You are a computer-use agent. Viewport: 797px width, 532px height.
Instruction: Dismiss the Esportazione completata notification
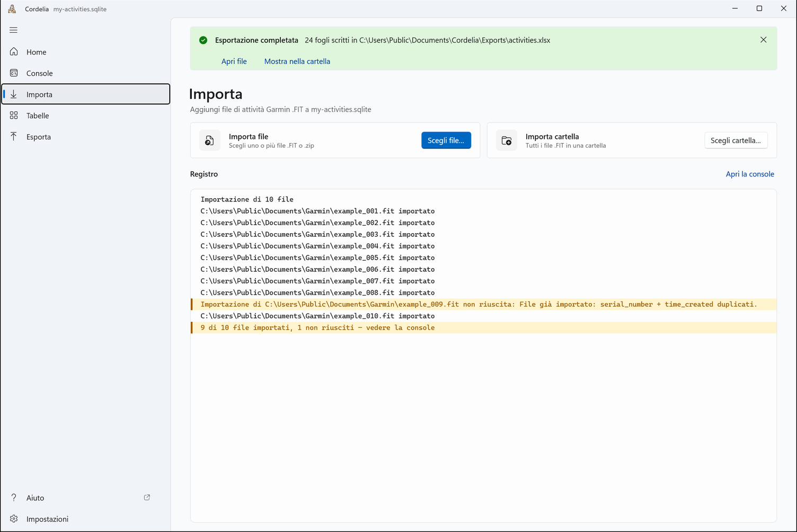click(x=763, y=40)
